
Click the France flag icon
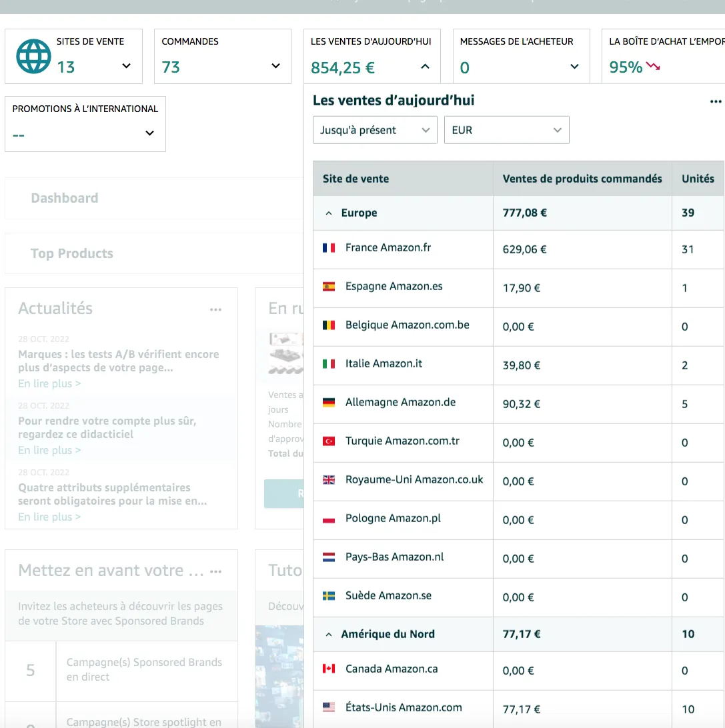[x=329, y=248]
